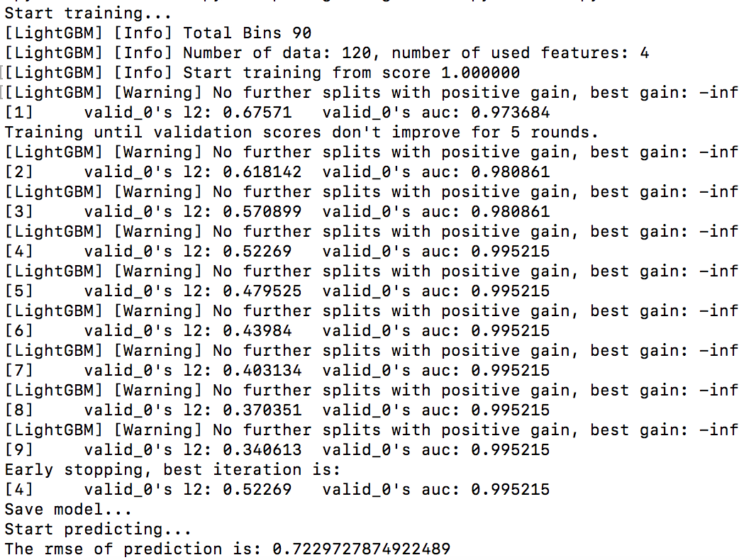
Task: Click iteration [5] l2 value 0.479525
Action: pos(262,291)
